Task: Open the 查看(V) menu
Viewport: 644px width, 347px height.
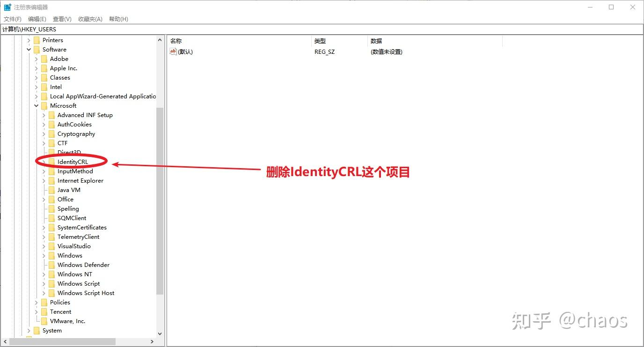Action: 62,19
